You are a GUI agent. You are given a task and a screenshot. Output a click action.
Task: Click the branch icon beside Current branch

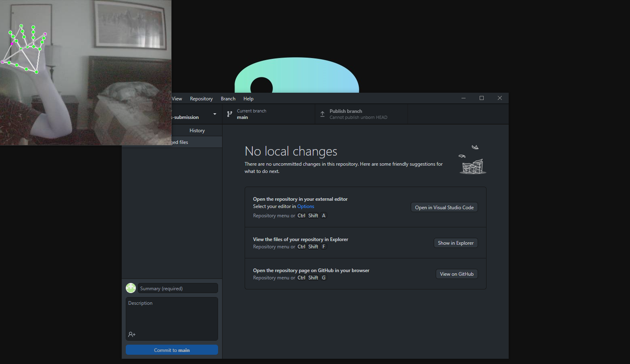click(230, 114)
